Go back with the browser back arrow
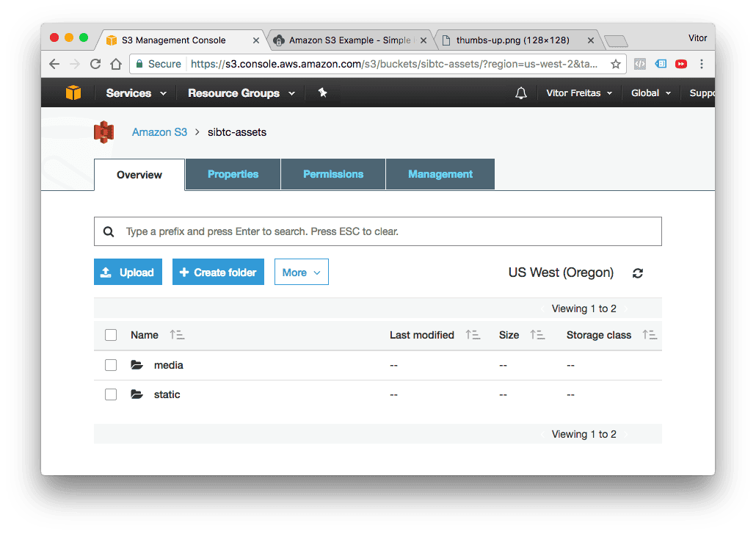 54,64
